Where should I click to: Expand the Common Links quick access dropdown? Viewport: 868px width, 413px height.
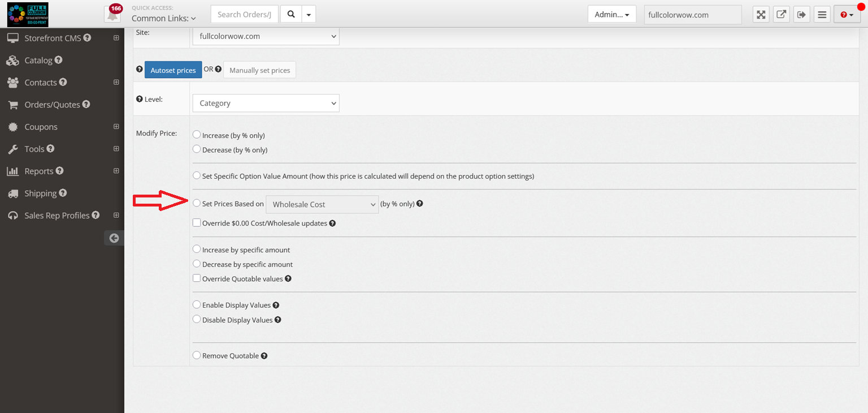tap(163, 19)
